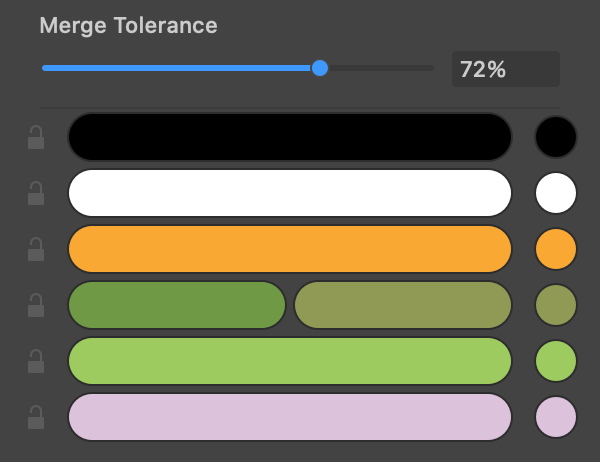Viewport: 600px width, 462px height.
Task: Select the orange color bar
Action: pos(290,249)
